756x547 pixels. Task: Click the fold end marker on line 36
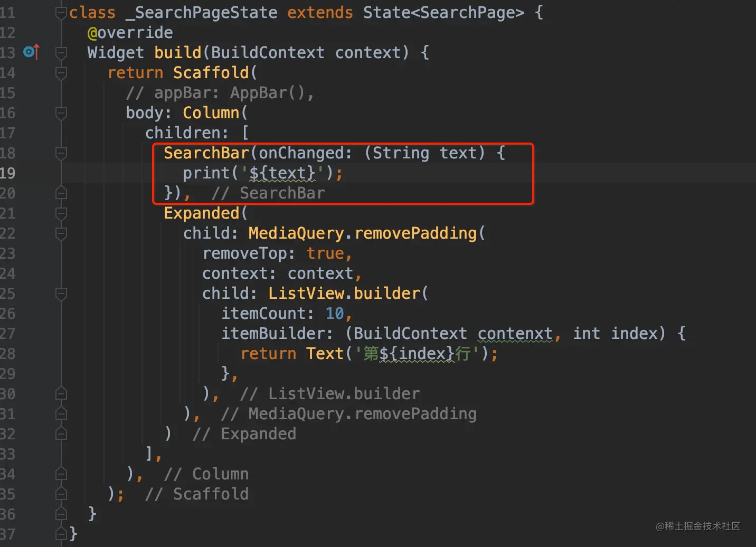(x=61, y=514)
